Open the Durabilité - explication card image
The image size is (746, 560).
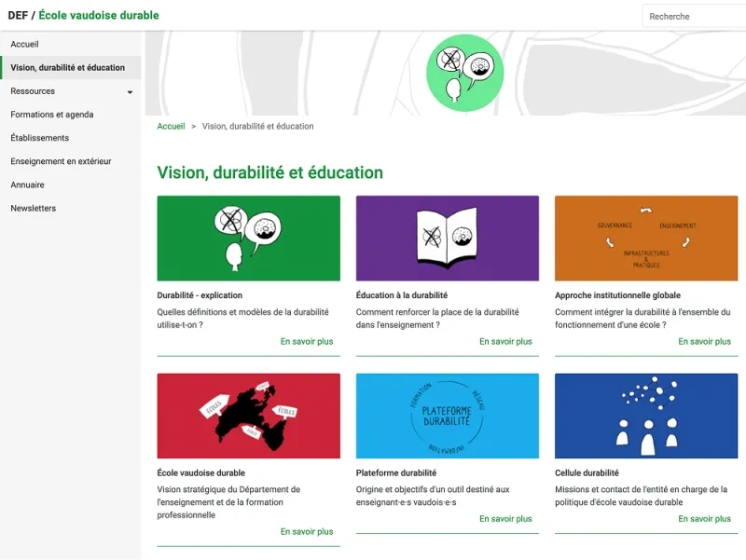248,239
